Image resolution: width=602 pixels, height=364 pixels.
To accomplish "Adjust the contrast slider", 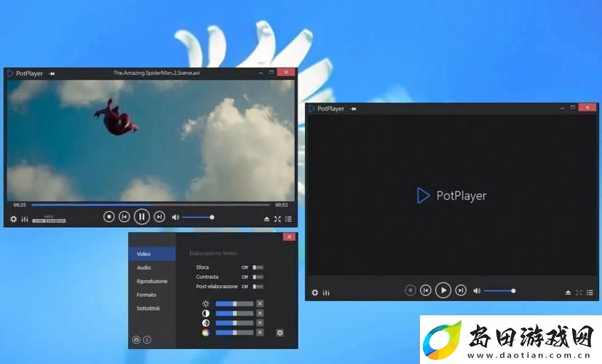I will tap(234, 313).
